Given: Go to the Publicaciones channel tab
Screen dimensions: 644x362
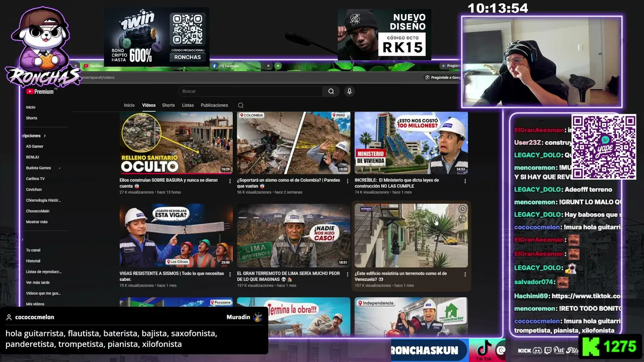Looking at the screenshot, I should [214, 105].
